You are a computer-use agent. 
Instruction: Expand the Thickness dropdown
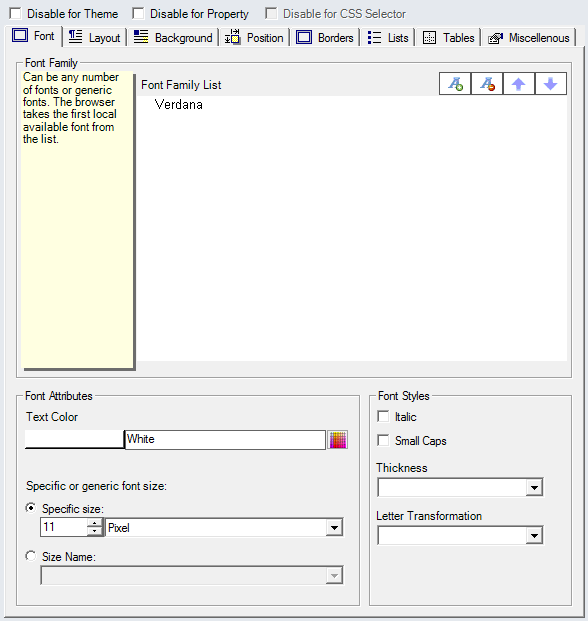(460, 487)
